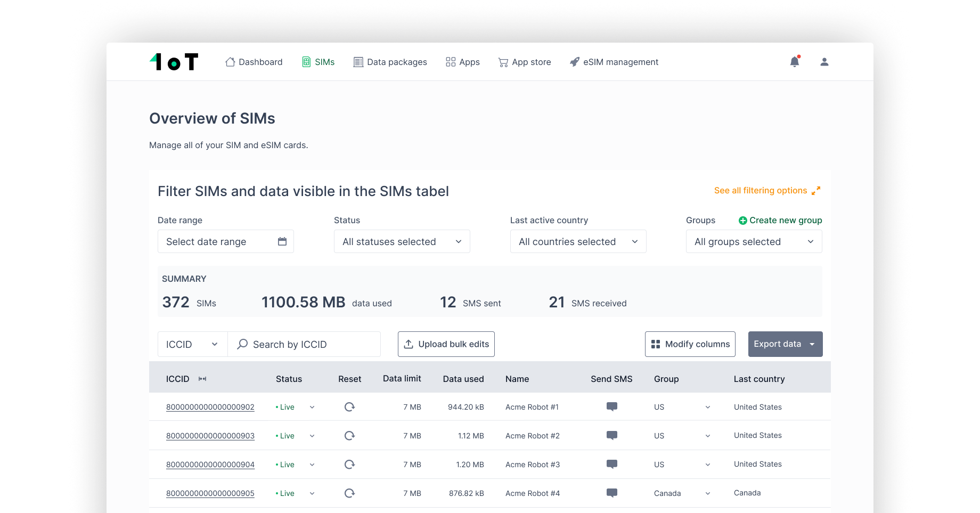980x513 pixels.
Task: Send SMS to Acme Robot #4
Action: tap(612, 493)
